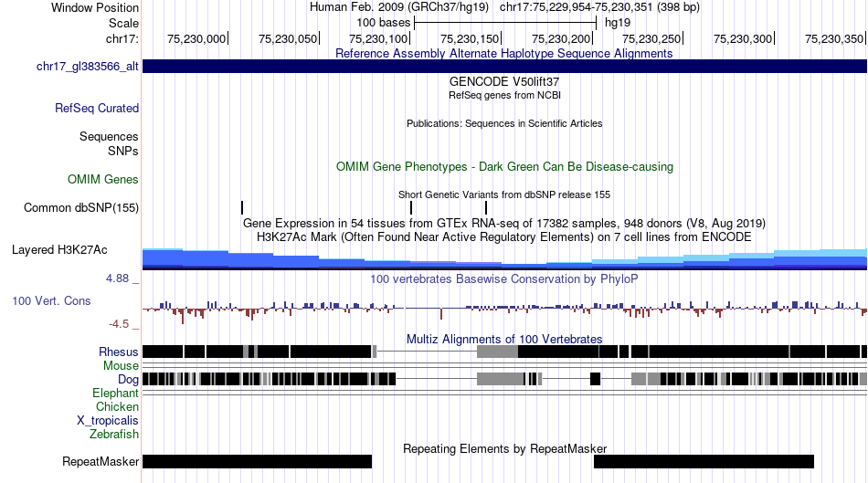Viewport: 868px width, 483px height.
Task: Click the H3K27Ac Mark ENCODE track title
Action: pos(504,236)
